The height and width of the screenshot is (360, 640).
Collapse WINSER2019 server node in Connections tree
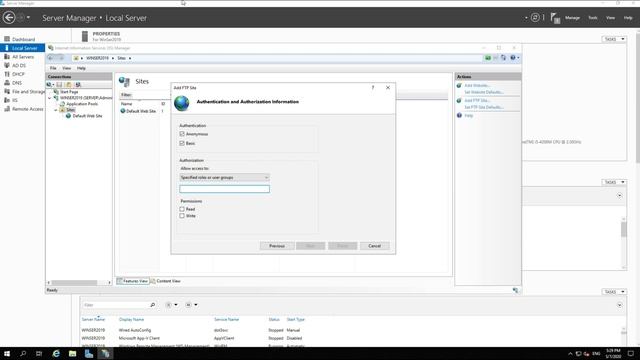[x=50, y=98]
